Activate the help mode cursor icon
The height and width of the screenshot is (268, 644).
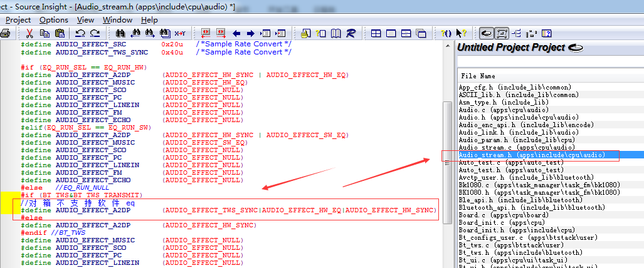(461, 33)
